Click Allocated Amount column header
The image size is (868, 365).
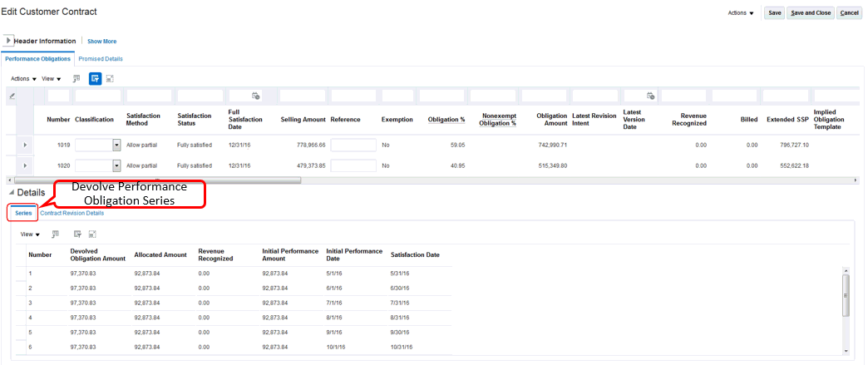tap(160, 254)
